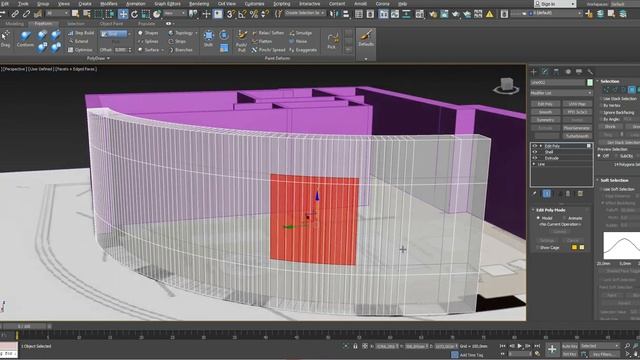Expand the PolyDraw panel arrow
Screen dimensions: 640x360
pos(108,58)
